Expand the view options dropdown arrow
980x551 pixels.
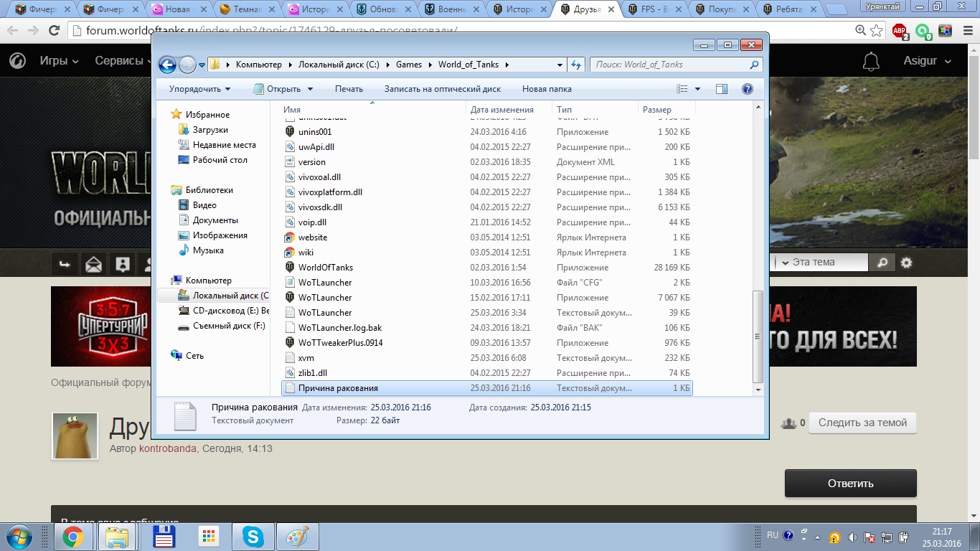698,89
